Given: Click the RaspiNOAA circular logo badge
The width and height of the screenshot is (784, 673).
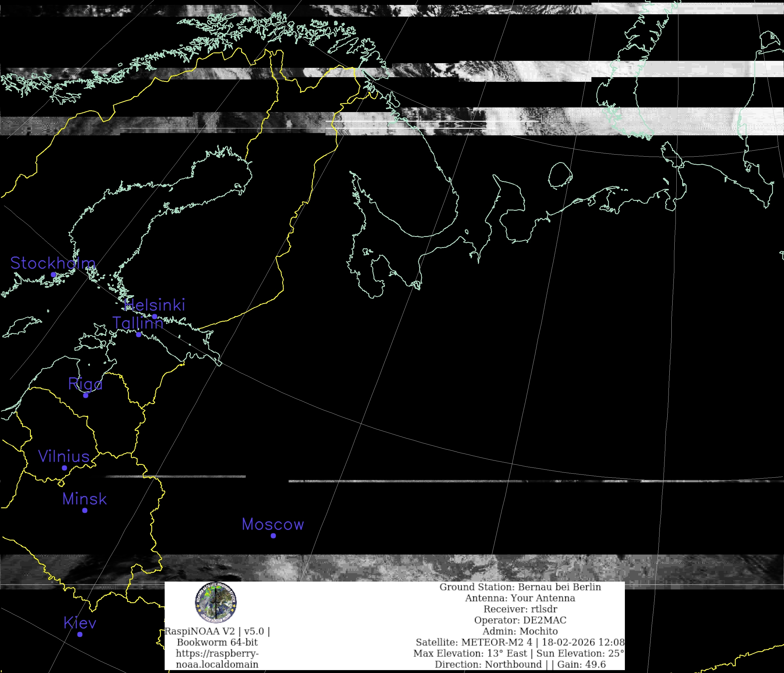Looking at the screenshot, I should [x=216, y=602].
